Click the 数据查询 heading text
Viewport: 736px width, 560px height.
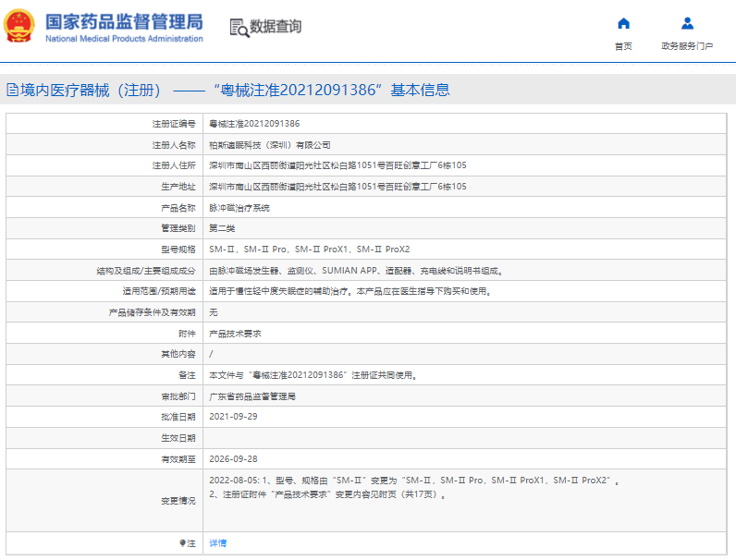pyautogui.click(x=276, y=26)
